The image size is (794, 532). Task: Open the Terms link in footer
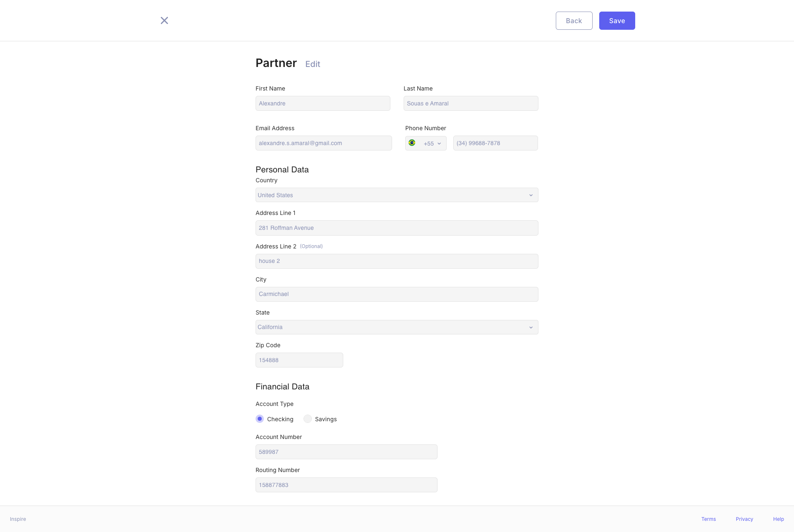[x=708, y=519]
